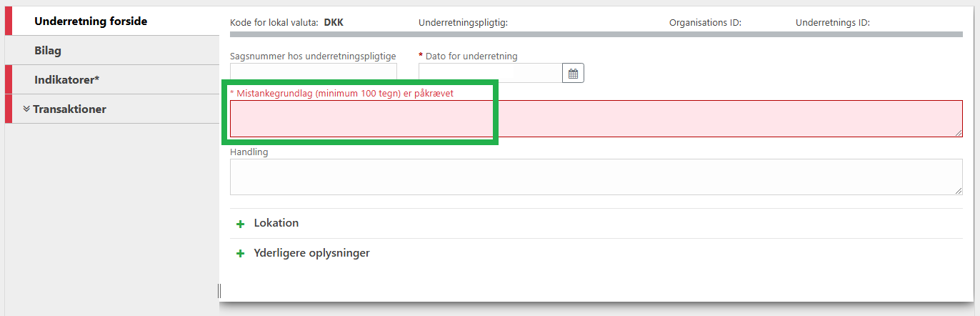Click the Dato for underretning field

coord(491,73)
